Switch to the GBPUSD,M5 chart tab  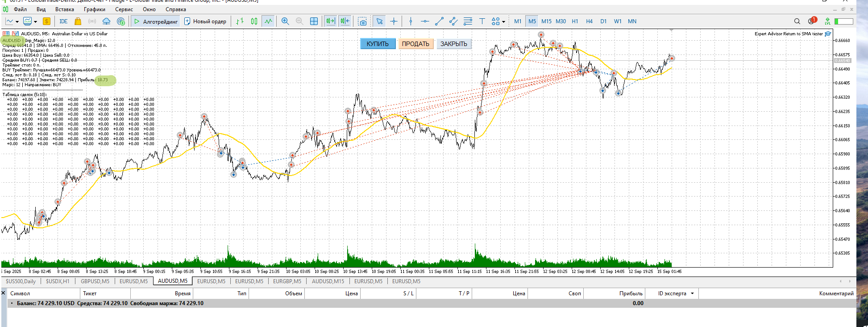point(95,281)
